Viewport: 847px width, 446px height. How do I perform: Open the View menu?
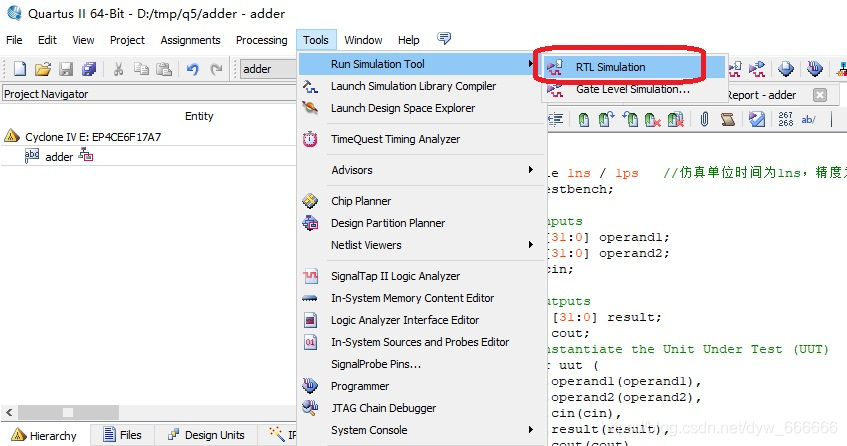(x=83, y=40)
